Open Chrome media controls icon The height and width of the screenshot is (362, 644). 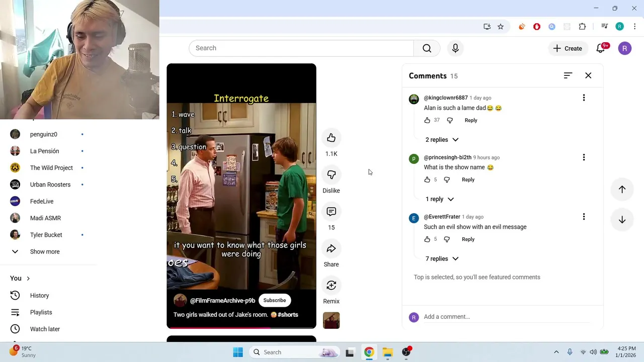[605, 27]
